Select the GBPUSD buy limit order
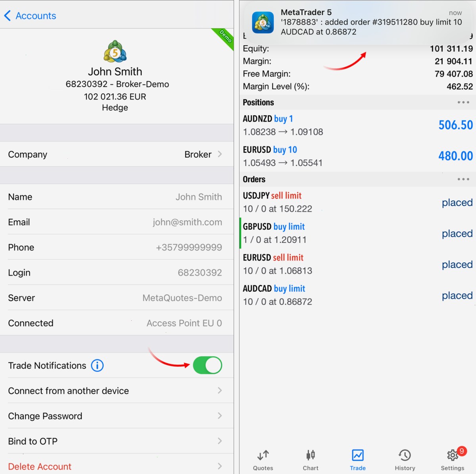This screenshot has width=476, height=474. pyautogui.click(x=358, y=233)
